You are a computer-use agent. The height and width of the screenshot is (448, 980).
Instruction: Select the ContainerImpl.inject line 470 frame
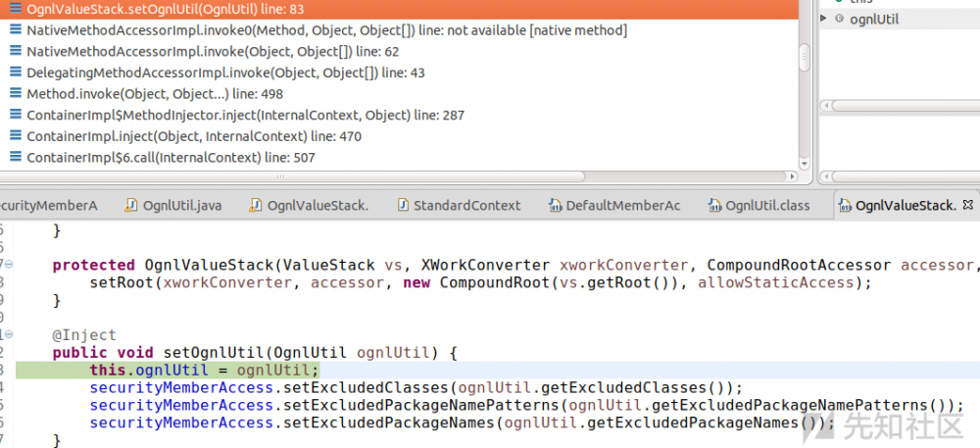pos(194,136)
